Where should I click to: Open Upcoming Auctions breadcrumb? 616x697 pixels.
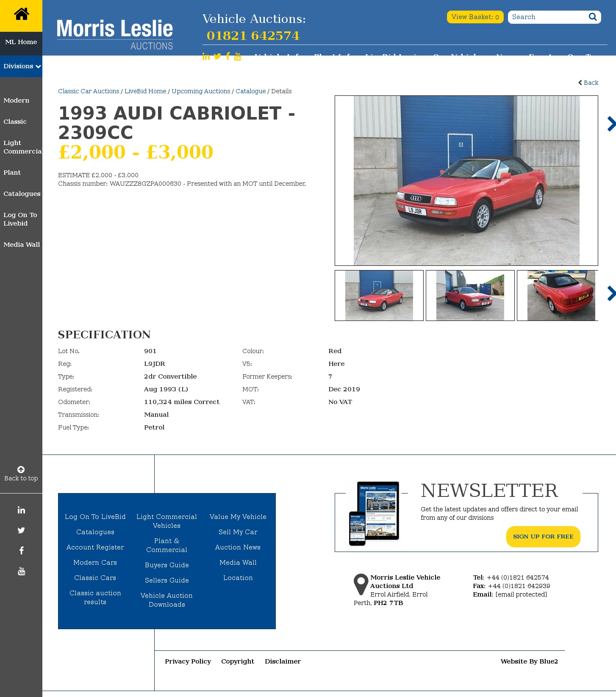point(201,91)
